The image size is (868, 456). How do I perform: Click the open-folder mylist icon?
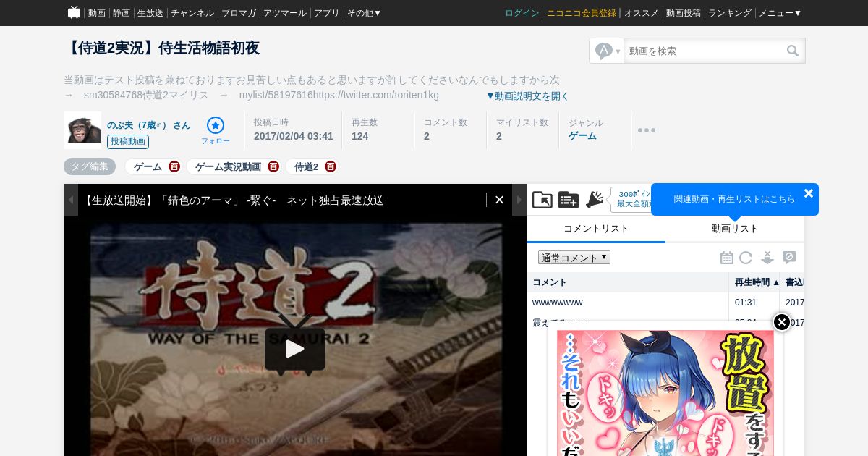542,200
